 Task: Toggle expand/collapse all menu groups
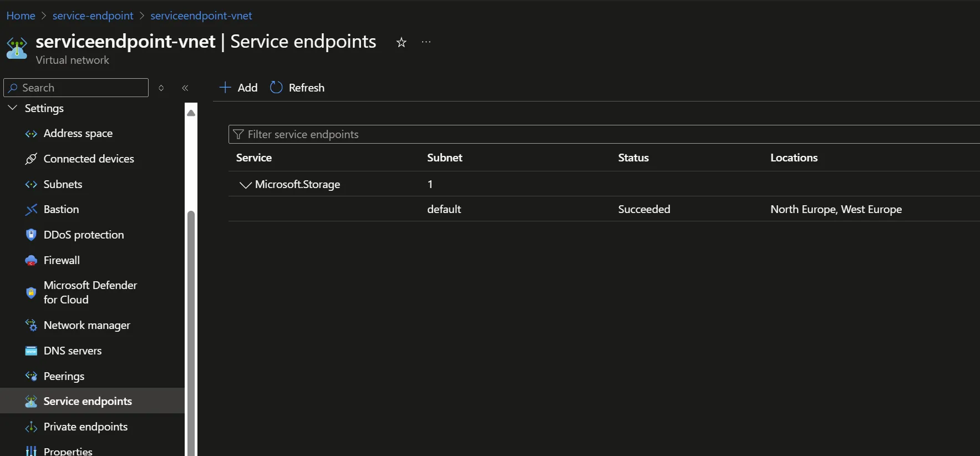point(161,88)
